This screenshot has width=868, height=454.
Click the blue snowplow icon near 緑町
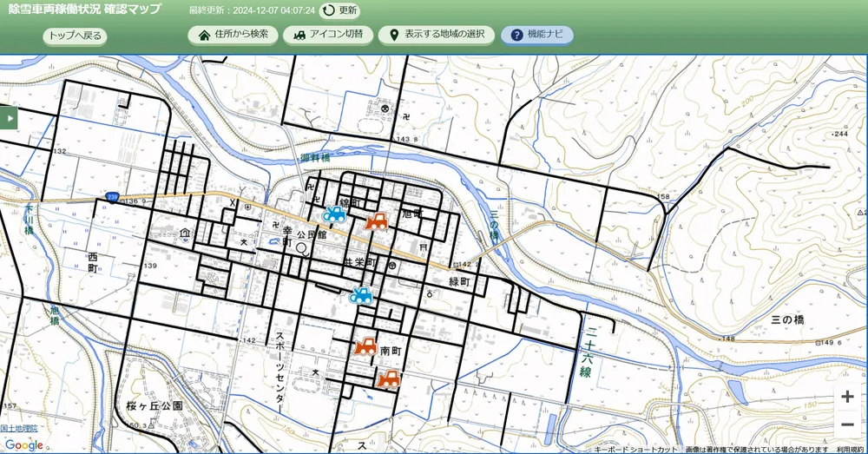coord(333,214)
